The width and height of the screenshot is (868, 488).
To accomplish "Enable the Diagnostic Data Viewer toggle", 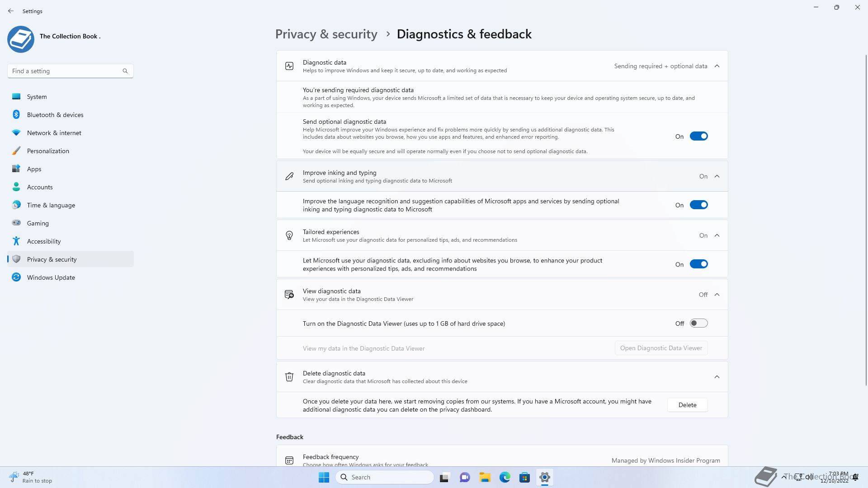I will (698, 323).
